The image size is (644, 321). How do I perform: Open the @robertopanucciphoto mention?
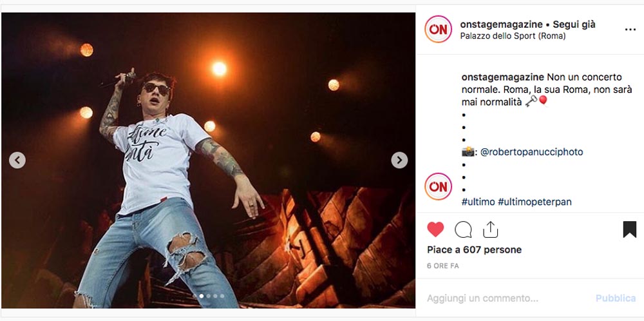point(531,152)
